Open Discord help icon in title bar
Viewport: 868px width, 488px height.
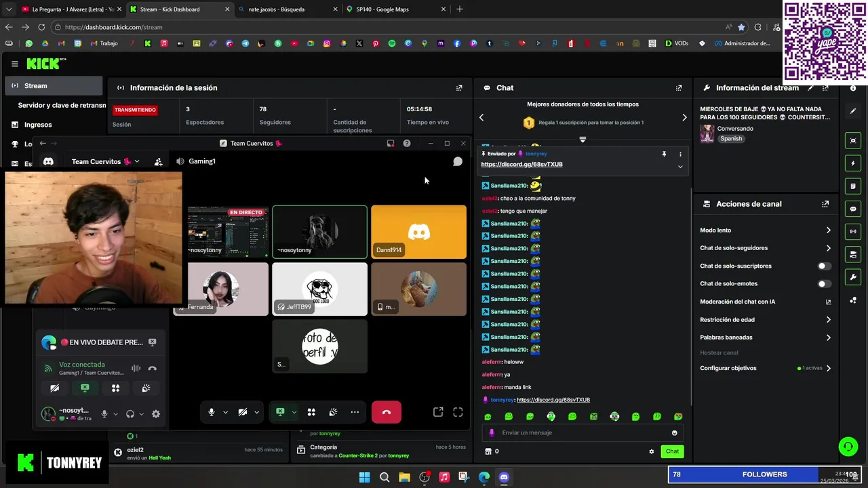pos(406,143)
